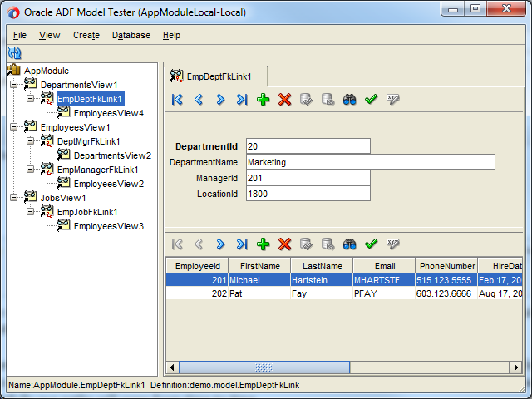This screenshot has height=399, width=532.
Task: Open lower binoculars find icon
Action: 349,244
